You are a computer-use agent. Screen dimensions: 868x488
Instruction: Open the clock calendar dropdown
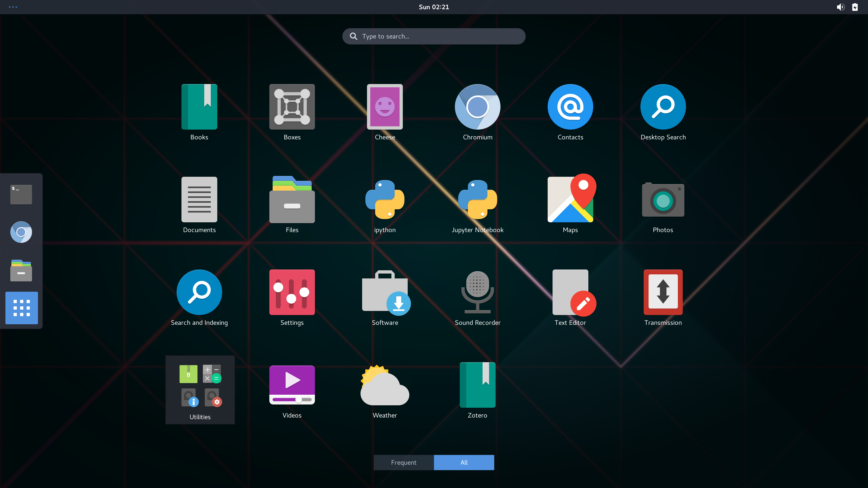pos(434,7)
